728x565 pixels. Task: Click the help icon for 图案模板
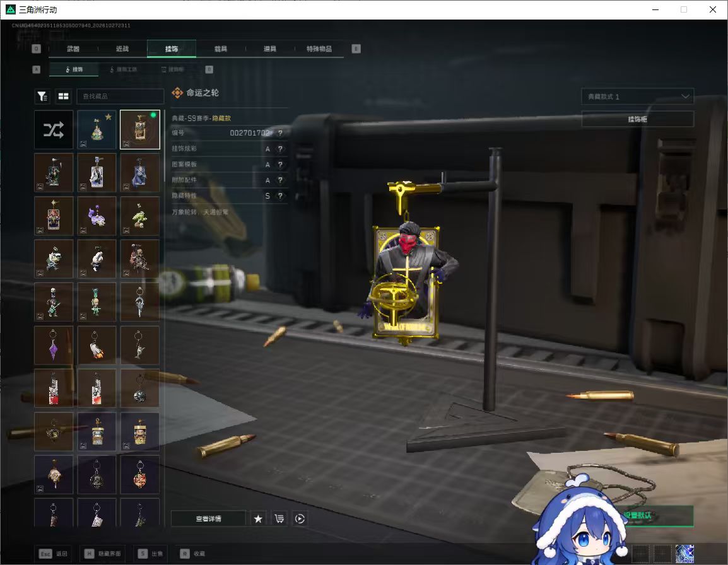coord(280,165)
